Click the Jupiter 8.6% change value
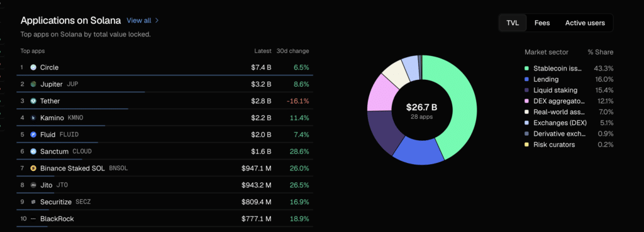 [x=301, y=84]
